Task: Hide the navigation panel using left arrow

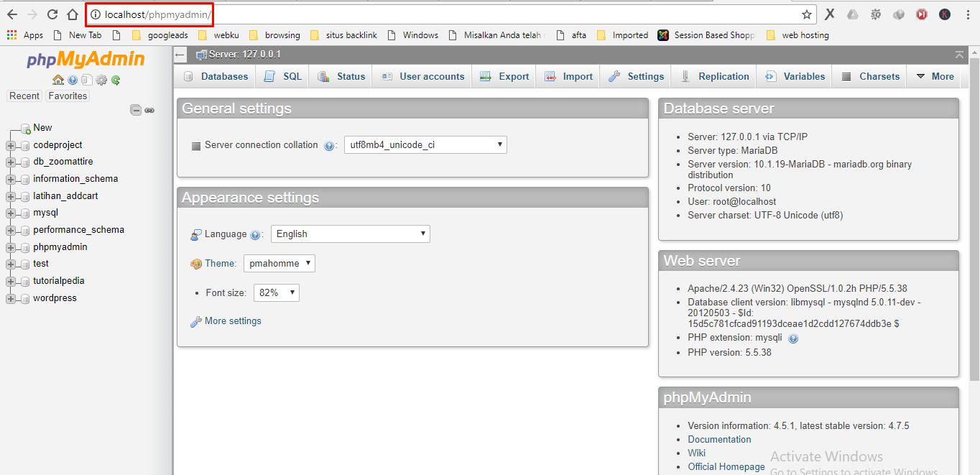Action: click(180, 55)
